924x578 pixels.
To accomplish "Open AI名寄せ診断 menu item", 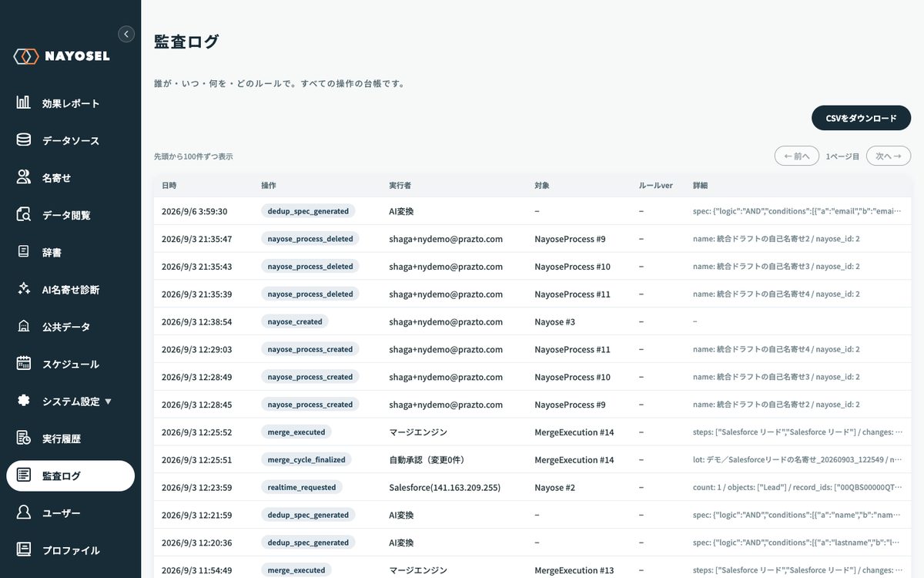I will coord(70,289).
